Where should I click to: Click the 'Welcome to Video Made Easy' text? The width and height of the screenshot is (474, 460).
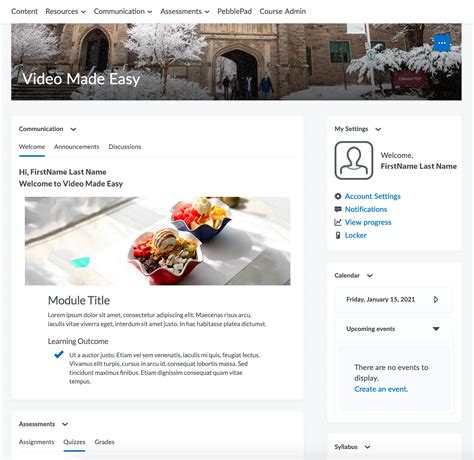coord(71,184)
